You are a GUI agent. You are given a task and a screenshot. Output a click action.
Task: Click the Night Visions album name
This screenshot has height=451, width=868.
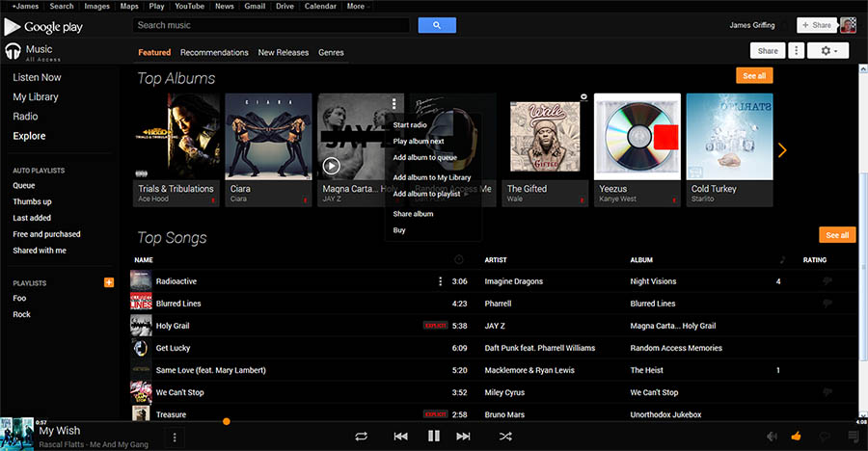(x=653, y=281)
